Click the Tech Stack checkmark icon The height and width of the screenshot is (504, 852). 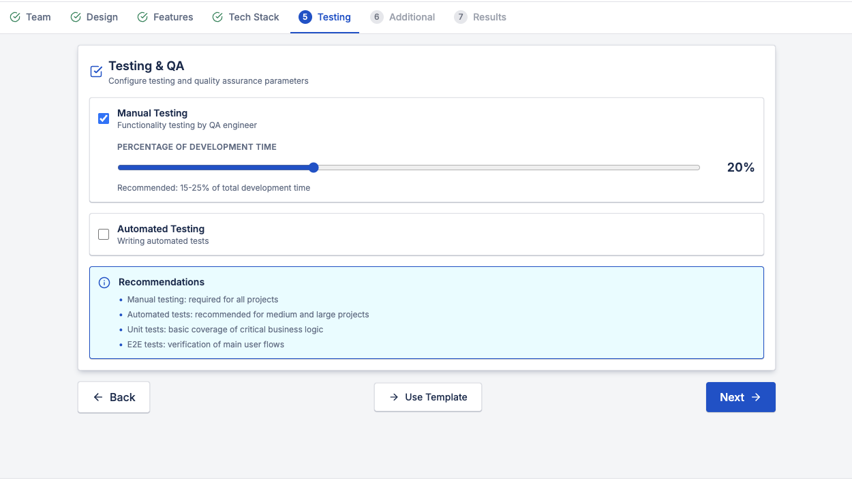click(217, 16)
